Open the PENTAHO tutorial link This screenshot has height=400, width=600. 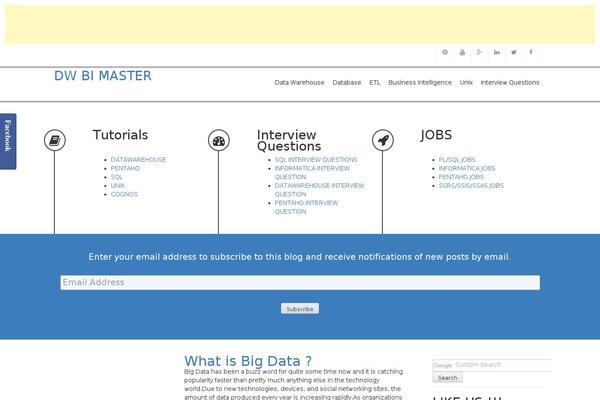125,168
